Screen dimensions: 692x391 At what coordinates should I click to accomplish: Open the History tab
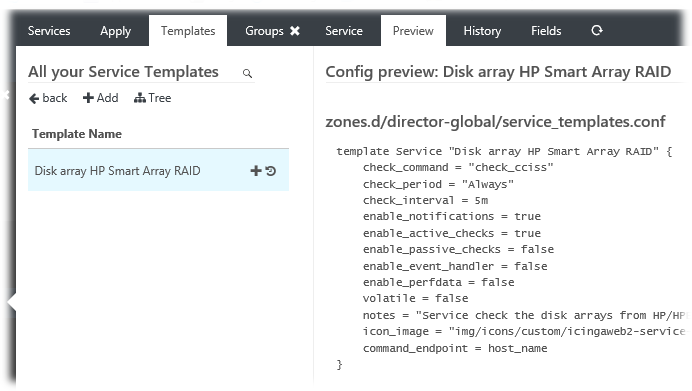pyautogui.click(x=482, y=31)
